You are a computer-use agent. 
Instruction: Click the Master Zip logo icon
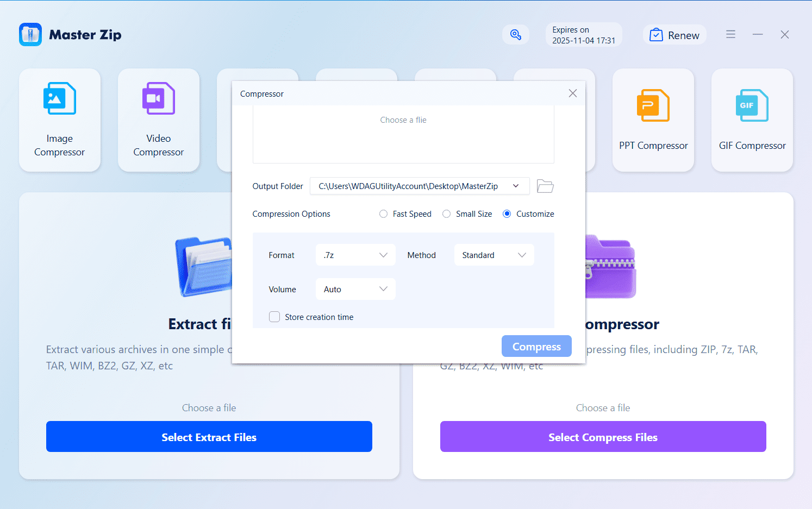[x=30, y=35]
